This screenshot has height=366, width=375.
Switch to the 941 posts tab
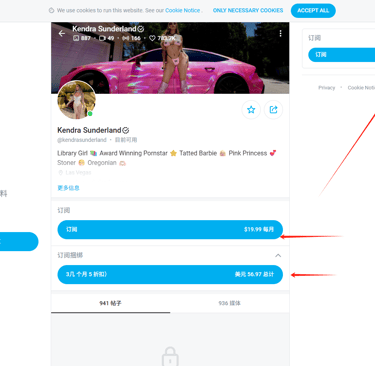[110, 303]
